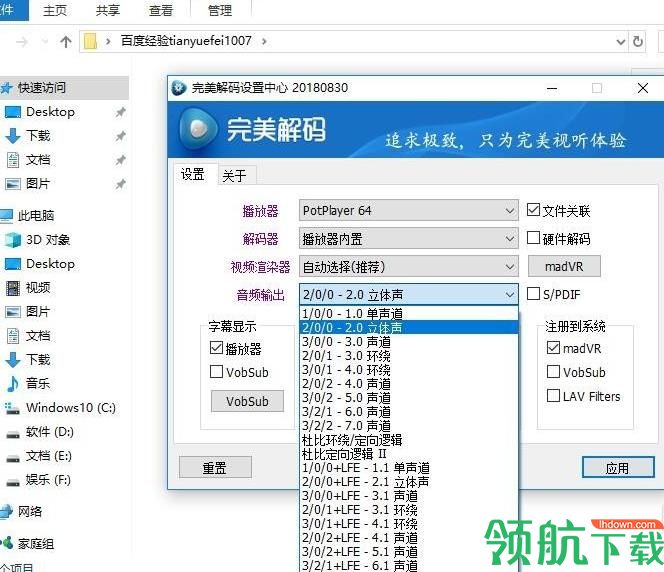Screen dimensions: 664x572
Task: Choose 3/0/2+LFE - 5.1 声道 option
Action: (x=409, y=551)
